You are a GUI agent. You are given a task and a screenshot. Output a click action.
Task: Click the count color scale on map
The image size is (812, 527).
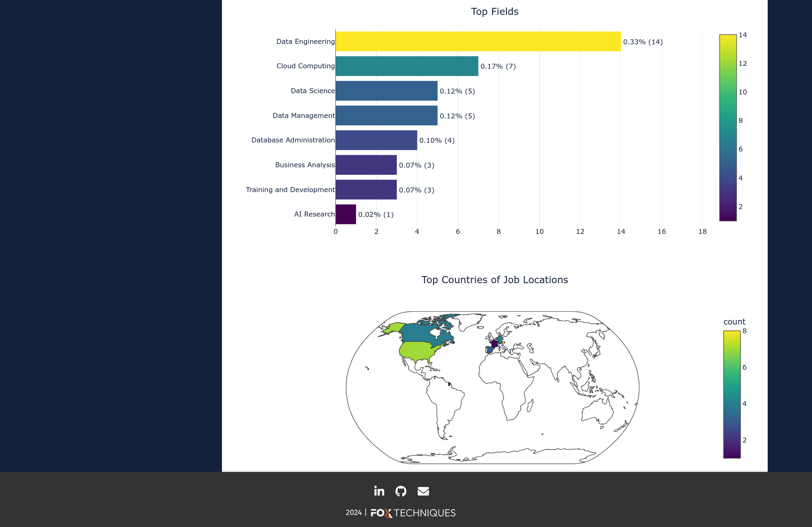tap(732, 395)
